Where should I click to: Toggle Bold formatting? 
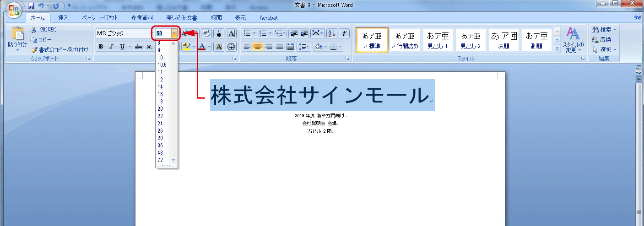point(101,47)
